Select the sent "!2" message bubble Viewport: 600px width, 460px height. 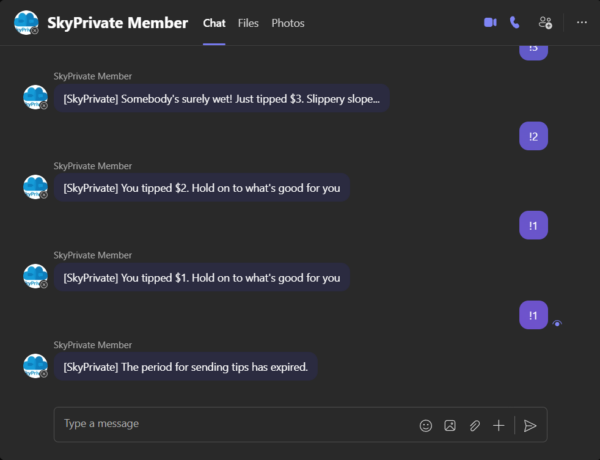(x=533, y=137)
